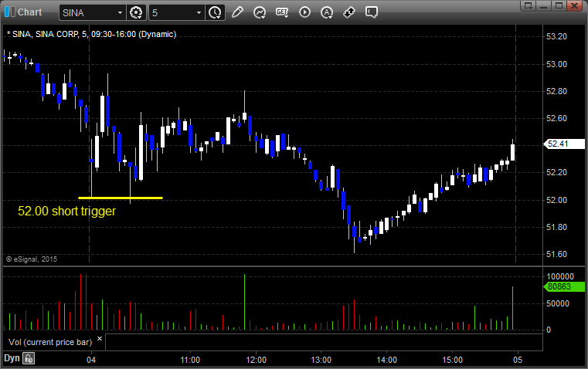Click the 52.00 price axis label
Viewport: 588px width, 369px height.
point(556,200)
